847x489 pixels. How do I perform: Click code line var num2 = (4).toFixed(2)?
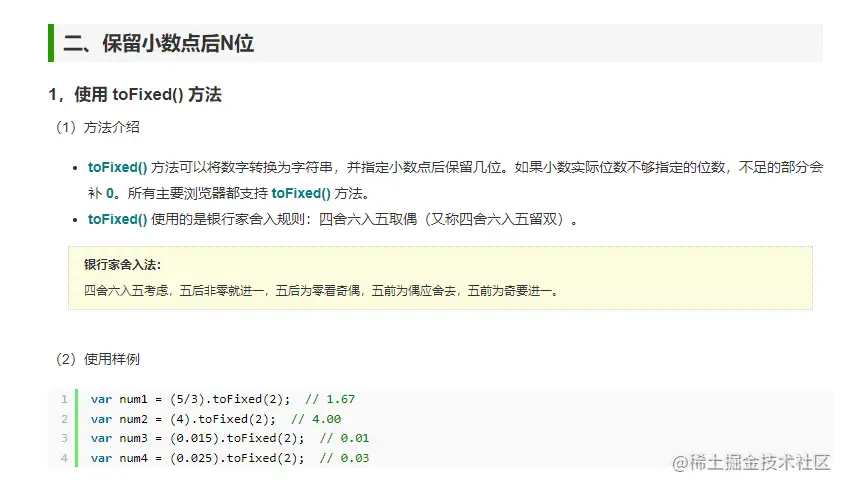tap(183, 419)
